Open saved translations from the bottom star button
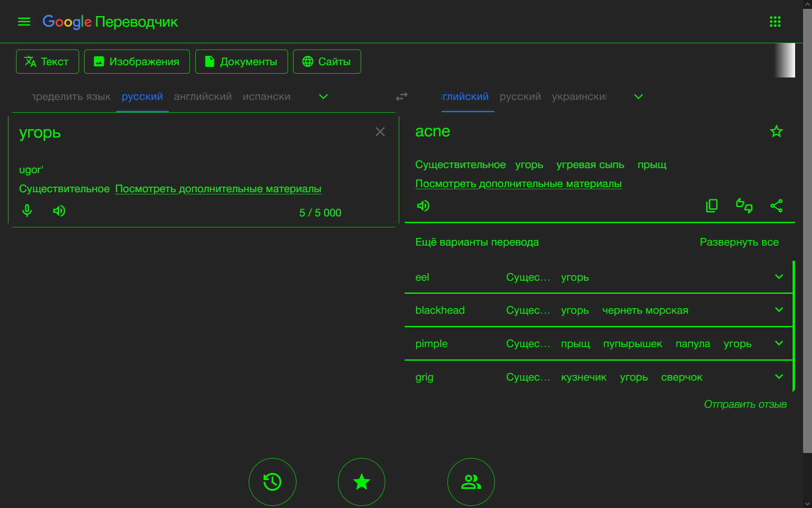 (361, 482)
